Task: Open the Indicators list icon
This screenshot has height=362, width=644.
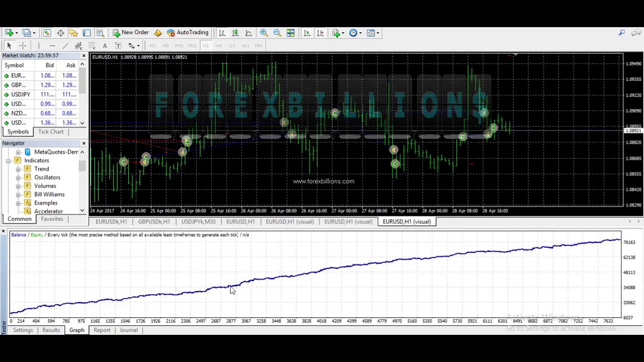Action: (336, 33)
